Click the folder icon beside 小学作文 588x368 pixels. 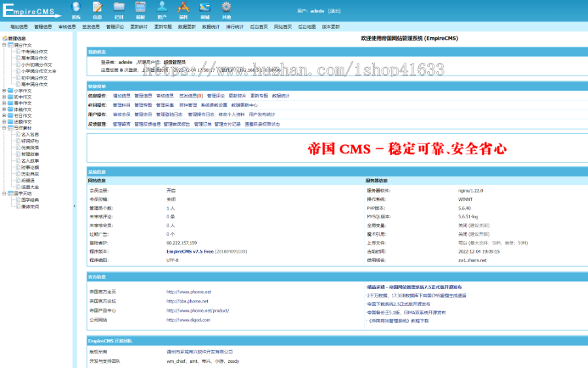10,90
